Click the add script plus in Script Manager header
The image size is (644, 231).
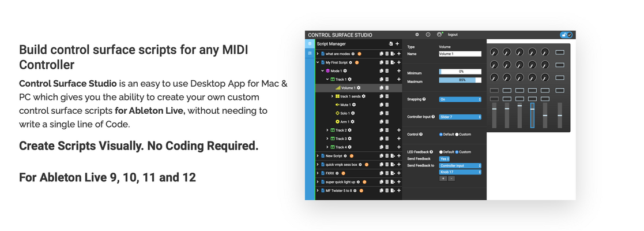[x=398, y=43]
